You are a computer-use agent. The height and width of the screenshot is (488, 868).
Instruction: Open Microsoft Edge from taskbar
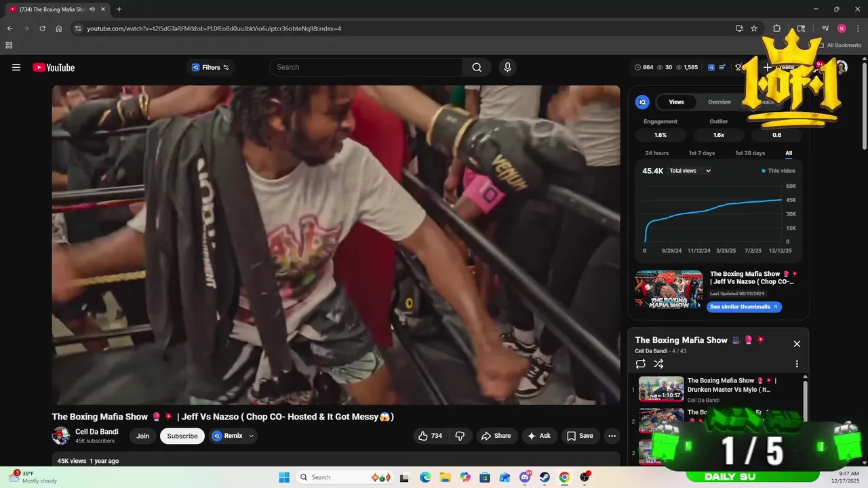click(425, 477)
